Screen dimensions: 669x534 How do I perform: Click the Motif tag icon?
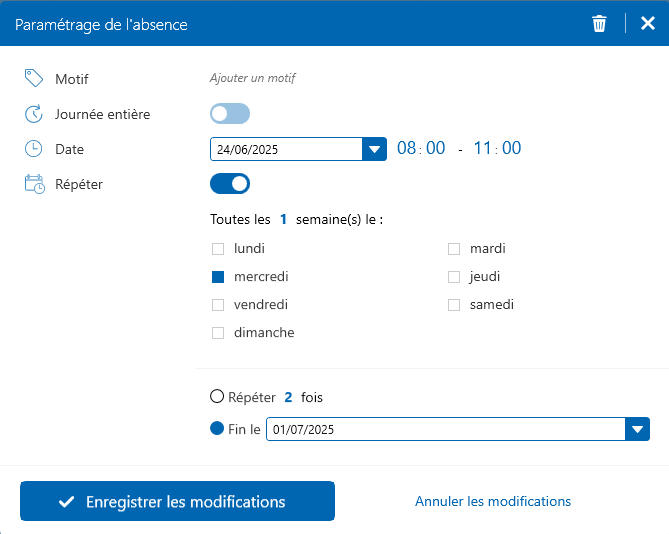point(33,78)
